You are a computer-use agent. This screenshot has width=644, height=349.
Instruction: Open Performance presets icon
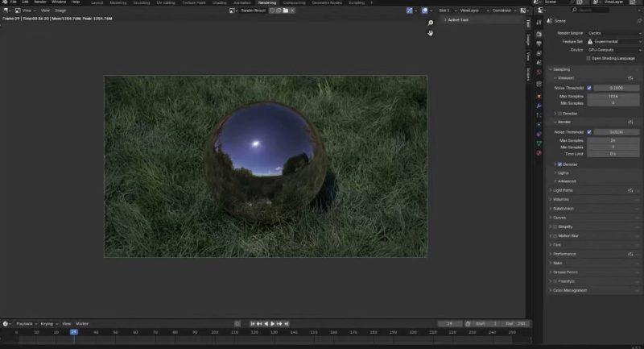click(630, 254)
